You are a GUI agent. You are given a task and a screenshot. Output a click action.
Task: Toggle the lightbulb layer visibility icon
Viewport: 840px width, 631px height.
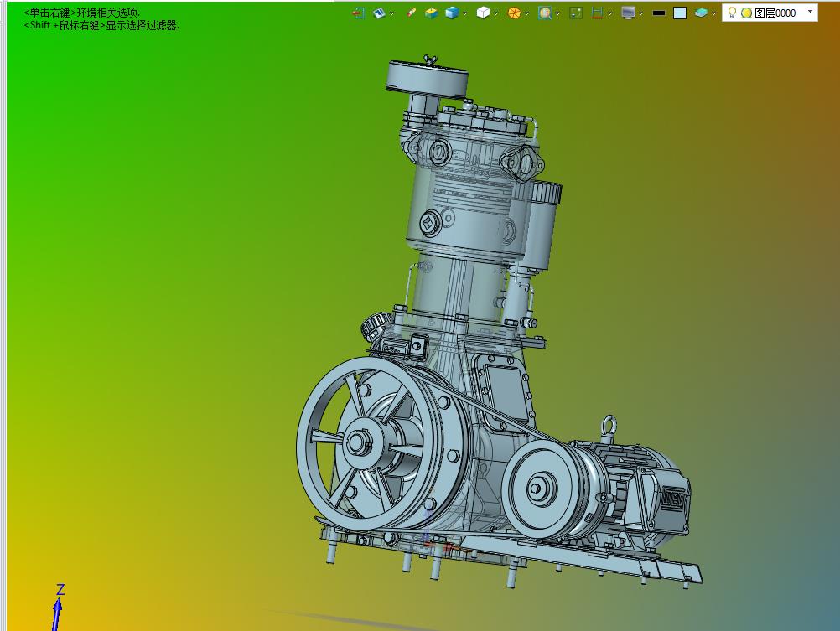point(732,13)
